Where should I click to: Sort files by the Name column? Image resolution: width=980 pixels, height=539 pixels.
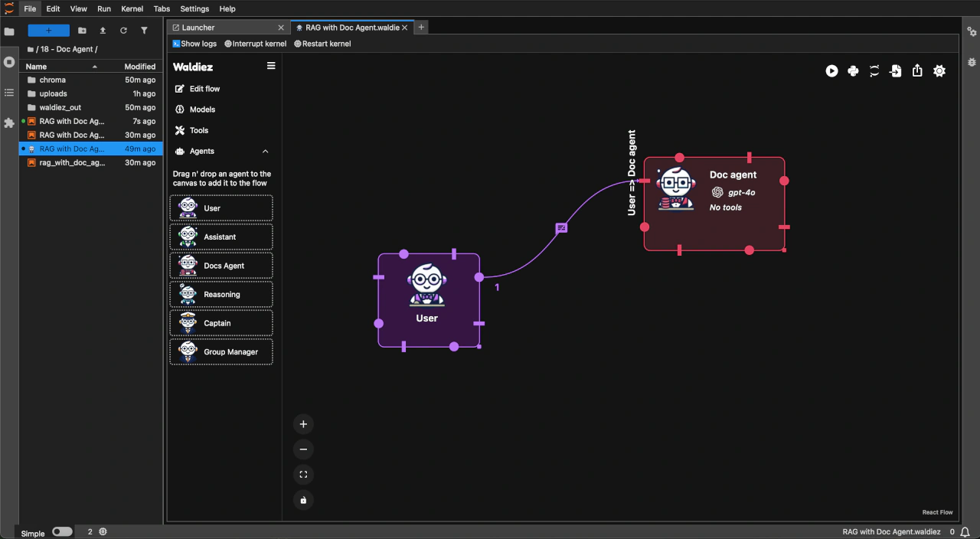(x=36, y=67)
